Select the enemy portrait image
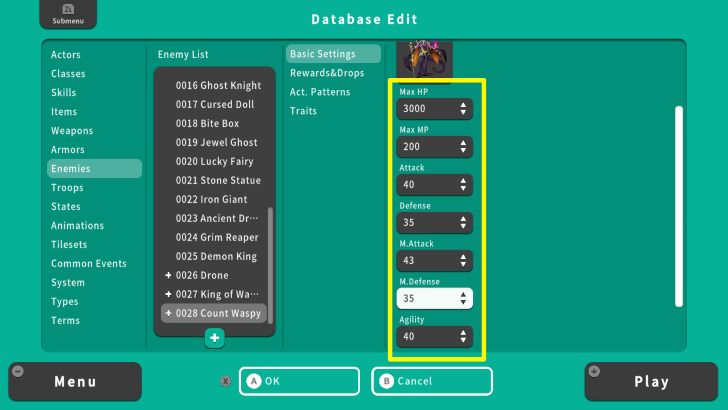Image resolution: width=728 pixels, height=410 pixels. click(x=424, y=61)
